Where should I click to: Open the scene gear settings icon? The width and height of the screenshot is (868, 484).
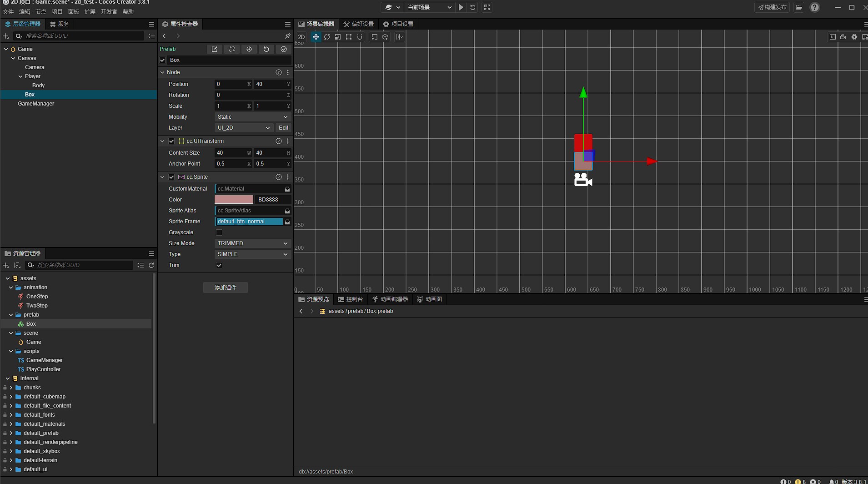854,37
